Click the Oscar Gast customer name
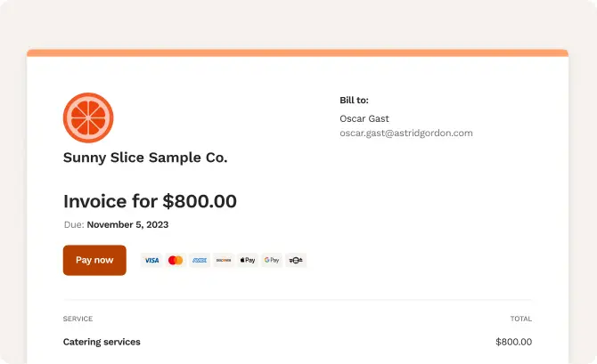The width and height of the screenshot is (597, 364). pyautogui.click(x=364, y=118)
